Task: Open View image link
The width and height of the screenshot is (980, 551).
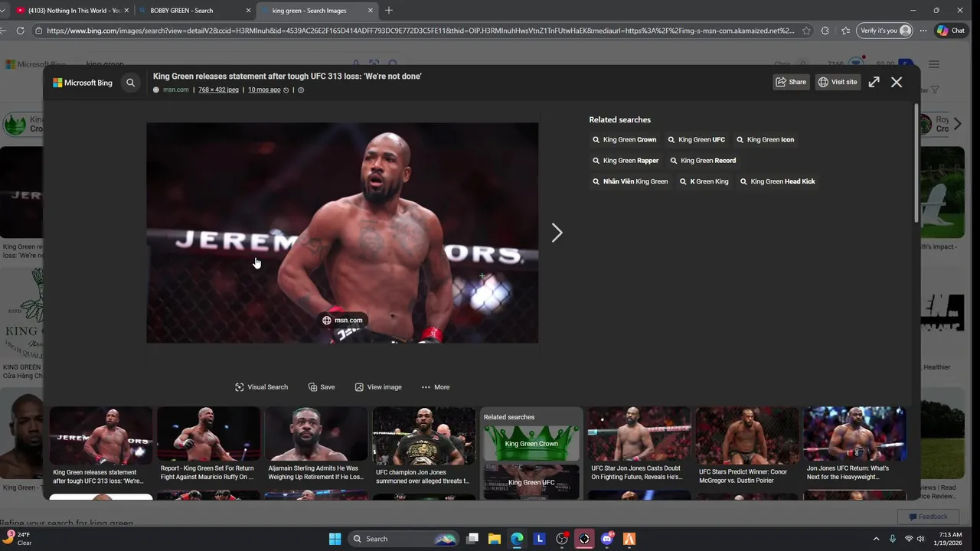Action: pyautogui.click(x=378, y=387)
